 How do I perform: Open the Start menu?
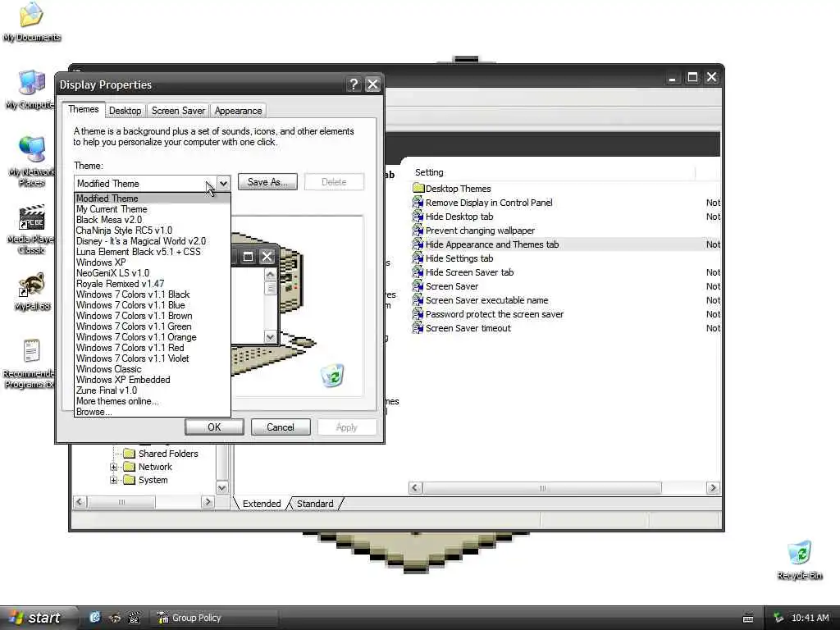(36, 618)
